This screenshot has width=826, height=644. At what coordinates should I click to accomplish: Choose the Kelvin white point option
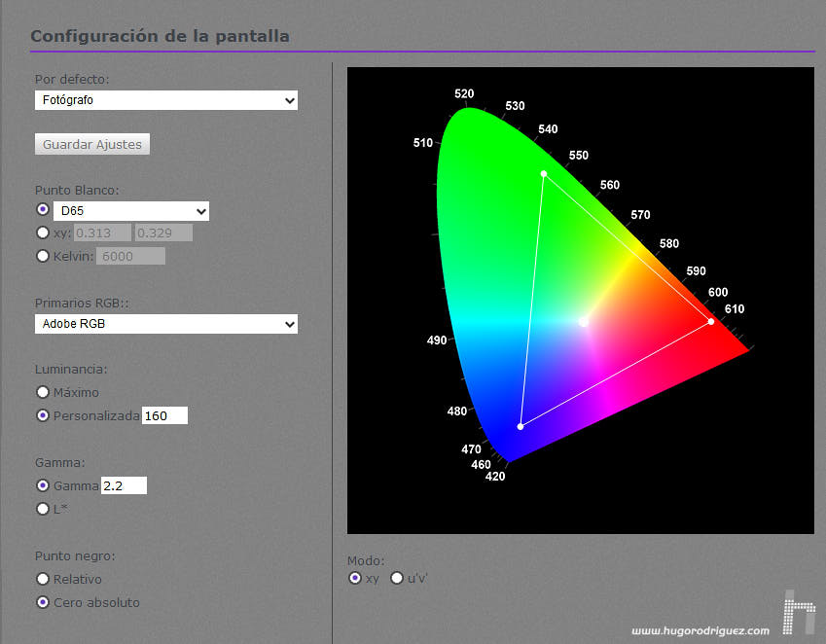pos(42,256)
